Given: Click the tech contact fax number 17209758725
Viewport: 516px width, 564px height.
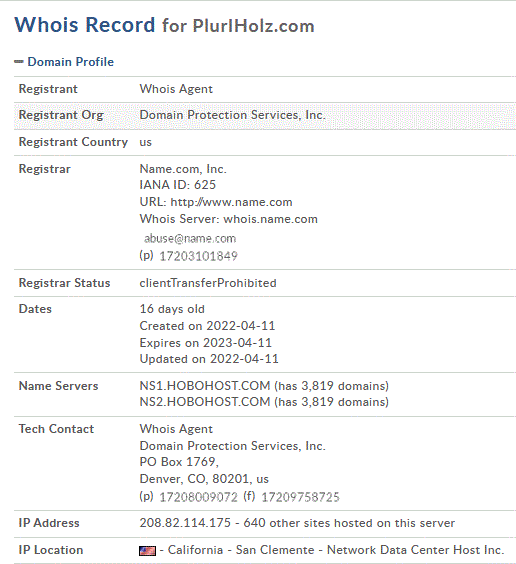Looking at the screenshot, I should pos(300,497).
